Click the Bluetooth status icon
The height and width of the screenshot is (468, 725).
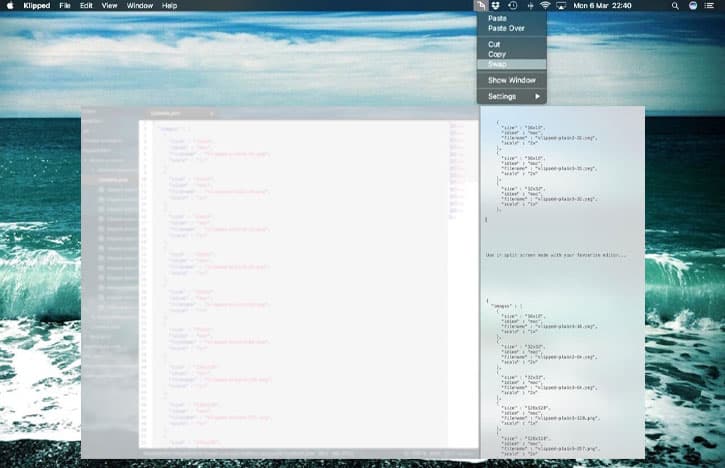coord(529,6)
